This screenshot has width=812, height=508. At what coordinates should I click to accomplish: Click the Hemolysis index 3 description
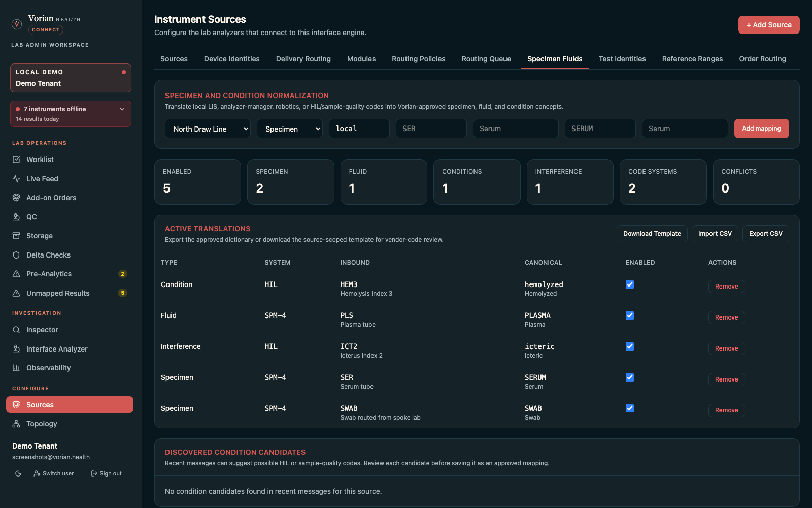point(366,294)
